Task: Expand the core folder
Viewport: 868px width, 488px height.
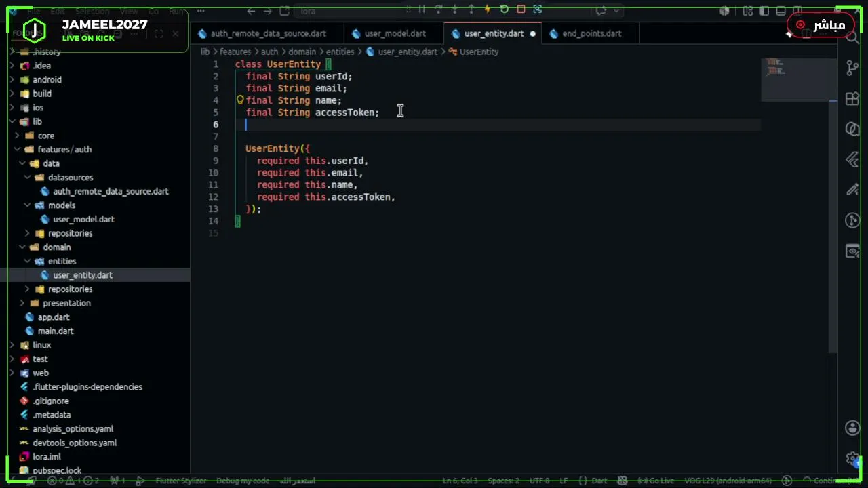Action: pyautogui.click(x=18, y=136)
